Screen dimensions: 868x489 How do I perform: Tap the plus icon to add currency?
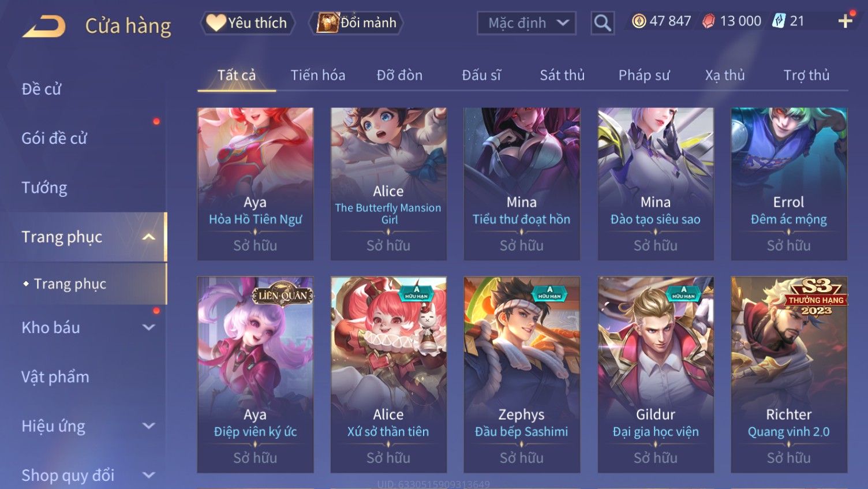pyautogui.click(x=845, y=21)
